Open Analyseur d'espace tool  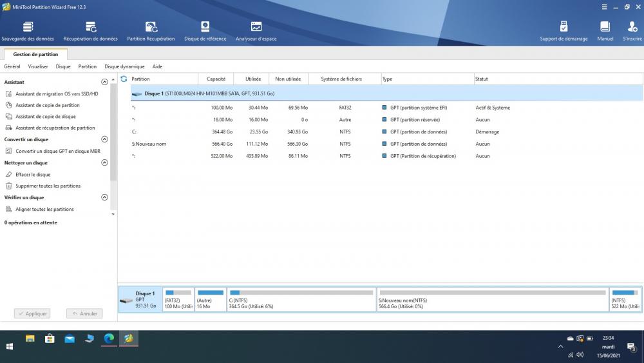pos(256,31)
